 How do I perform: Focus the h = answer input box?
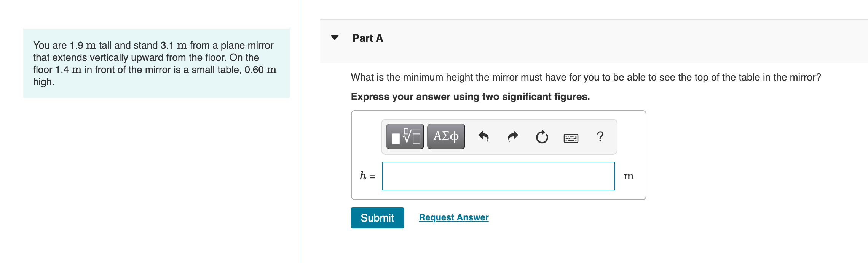pos(498,176)
